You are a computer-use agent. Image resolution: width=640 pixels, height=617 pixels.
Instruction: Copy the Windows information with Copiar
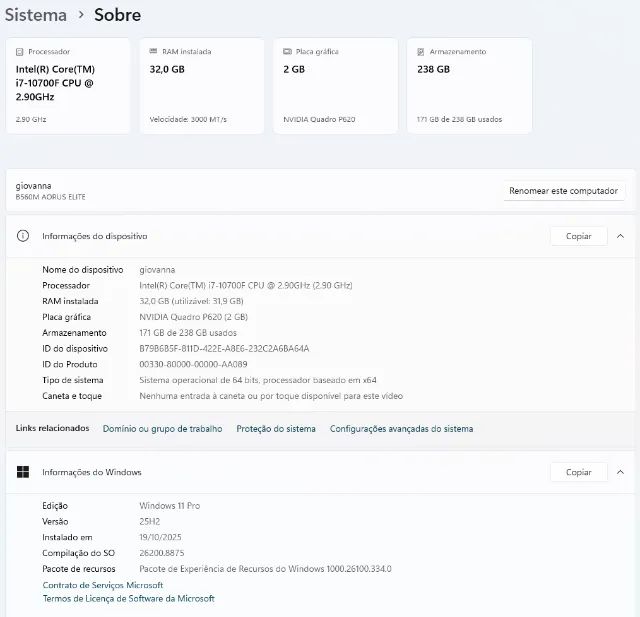click(x=578, y=472)
